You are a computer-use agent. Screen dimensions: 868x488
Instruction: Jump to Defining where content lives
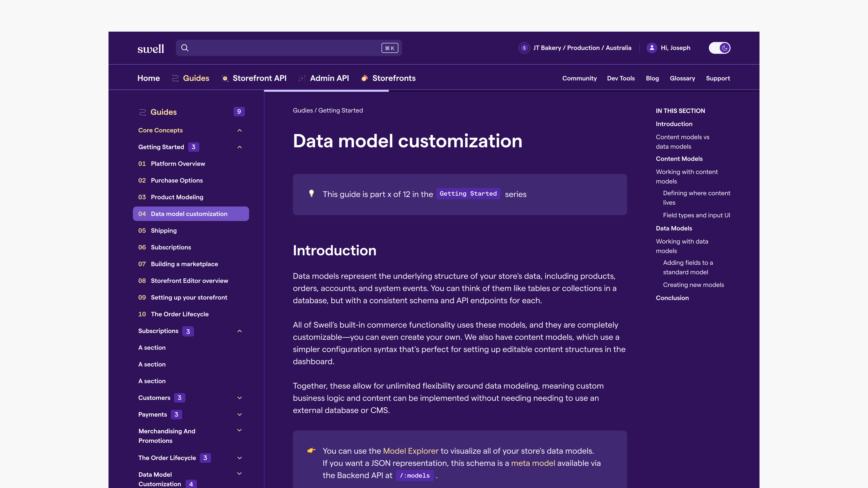click(696, 198)
